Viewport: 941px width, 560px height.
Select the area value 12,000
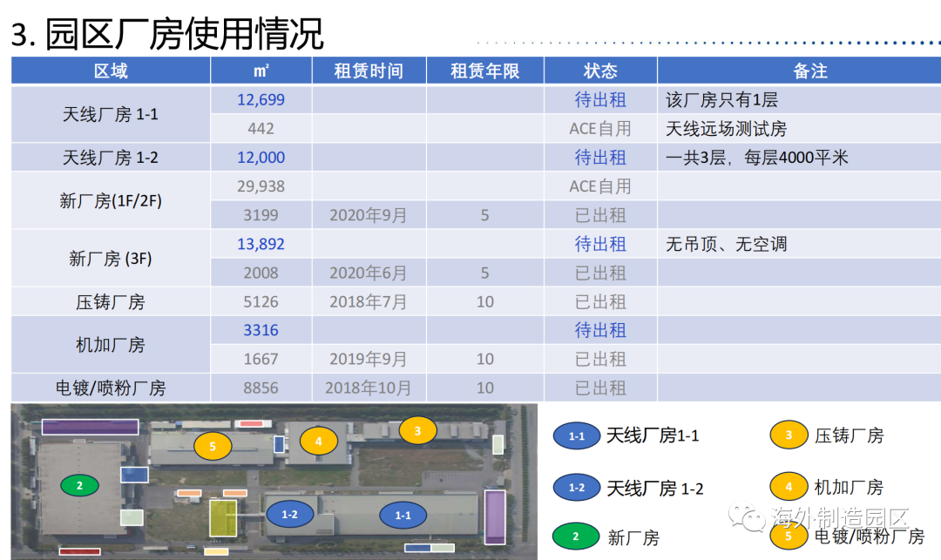261,157
